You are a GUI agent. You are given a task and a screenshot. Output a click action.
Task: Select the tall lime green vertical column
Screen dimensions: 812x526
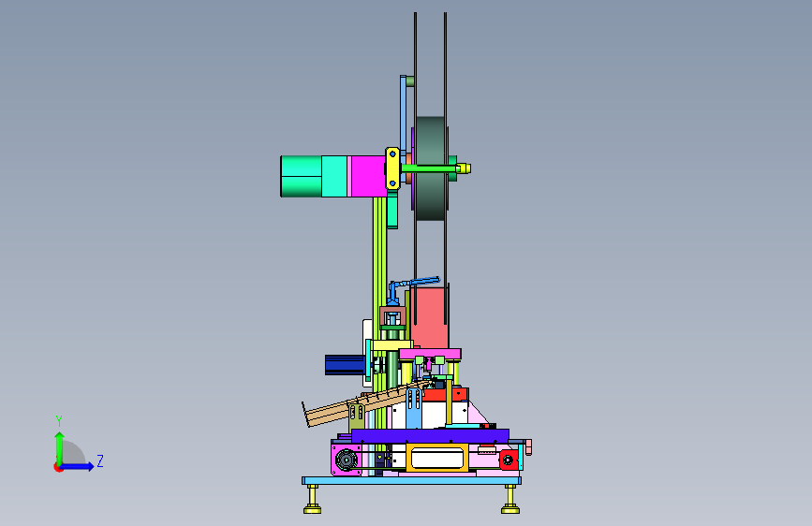[379, 270]
